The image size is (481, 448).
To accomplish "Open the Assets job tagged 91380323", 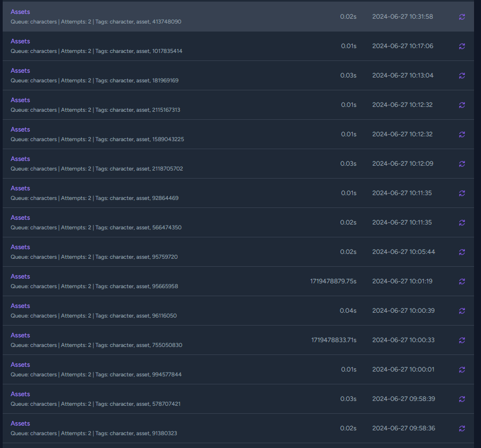I will click(20, 423).
